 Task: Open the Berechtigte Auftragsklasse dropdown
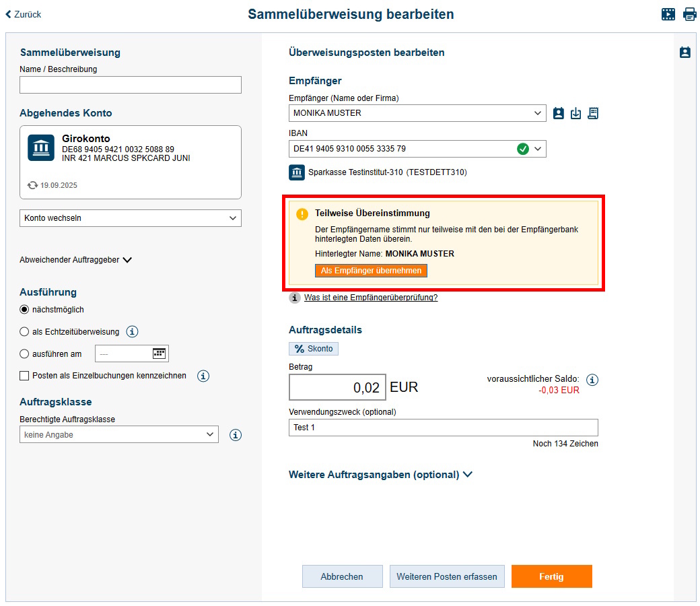pos(118,434)
